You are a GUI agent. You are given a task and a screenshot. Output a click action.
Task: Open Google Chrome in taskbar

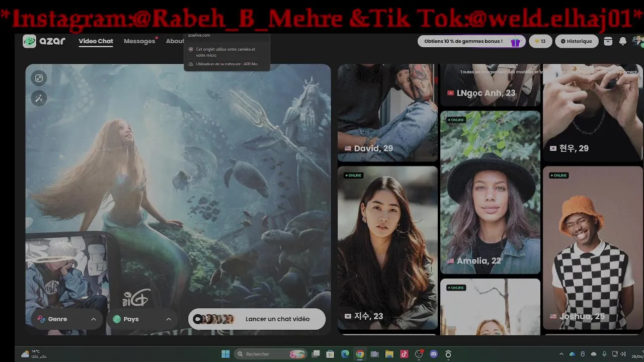tap(360, 354)
